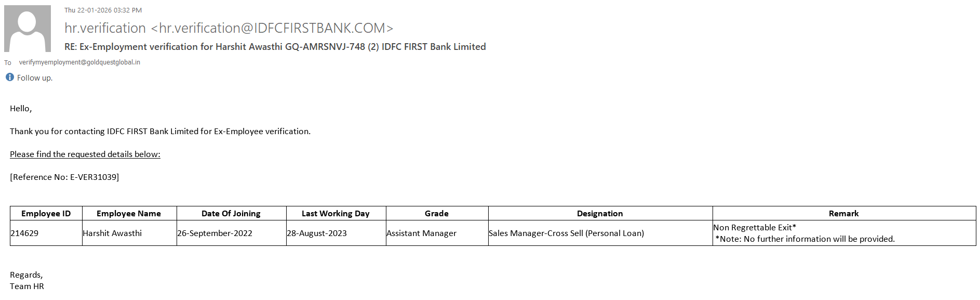This screenshot has width=980, height=300.
Task: Click the Remark column header
Action: click(x=843, y=214)
